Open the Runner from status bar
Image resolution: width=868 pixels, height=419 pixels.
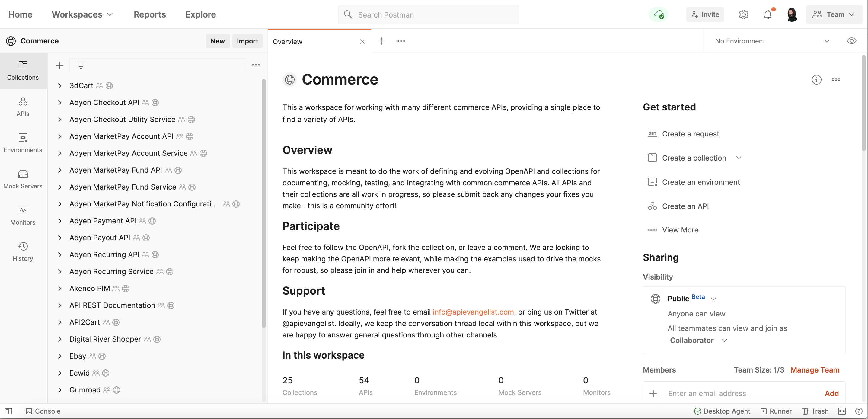(776, 411)
